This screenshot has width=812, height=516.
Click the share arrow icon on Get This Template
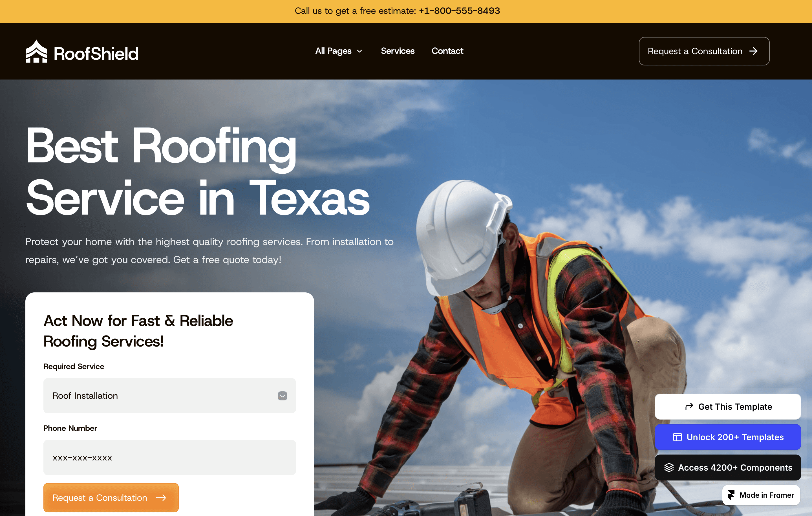(689, 407)
